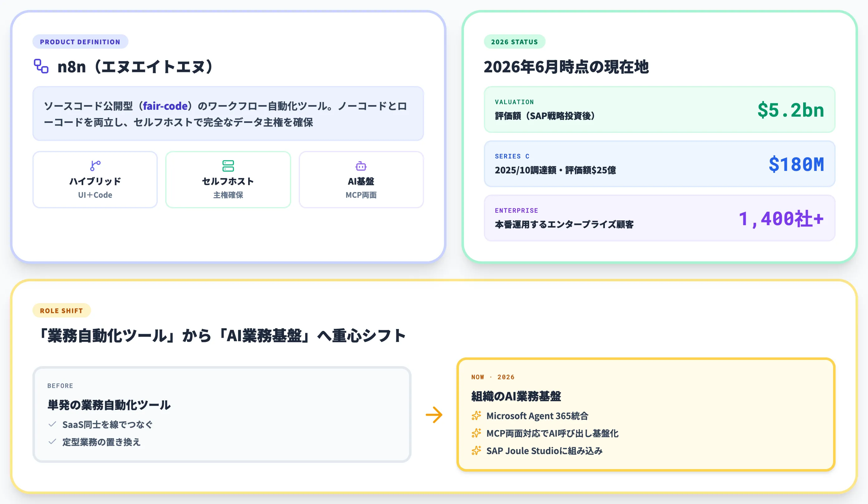Select the PRODUCT DEFINITION badge
868x504 pixels.
point(80,42)
